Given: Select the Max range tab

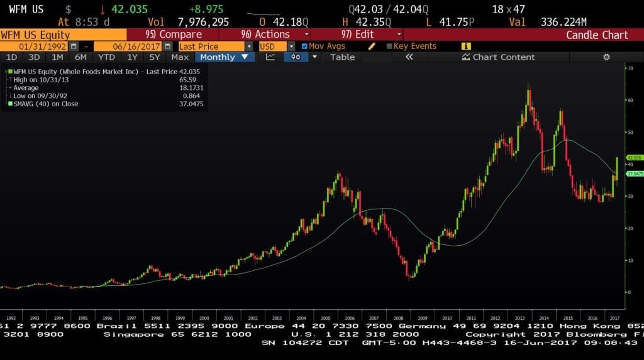Looking at the screenshot, I should [x=180, y=57].
